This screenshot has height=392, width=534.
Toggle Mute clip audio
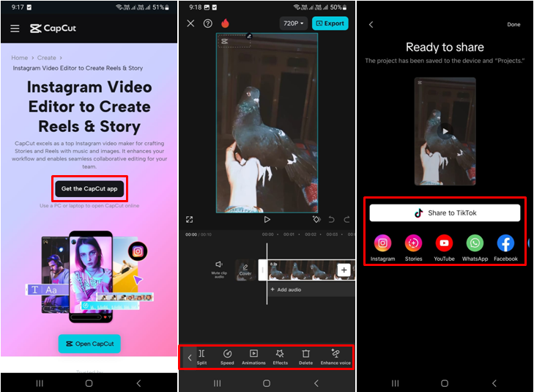coord(219,270)
